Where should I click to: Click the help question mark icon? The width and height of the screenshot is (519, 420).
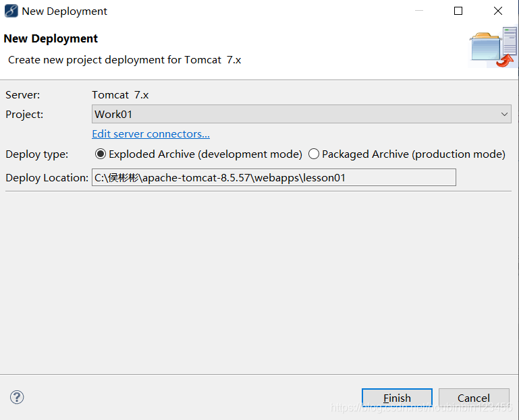coord(17,397)
